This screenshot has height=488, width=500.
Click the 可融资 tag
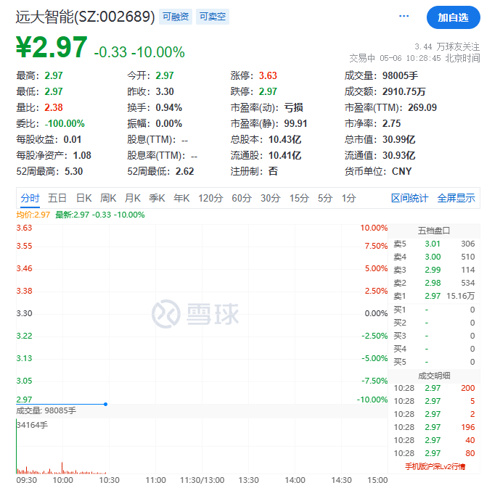176,17
